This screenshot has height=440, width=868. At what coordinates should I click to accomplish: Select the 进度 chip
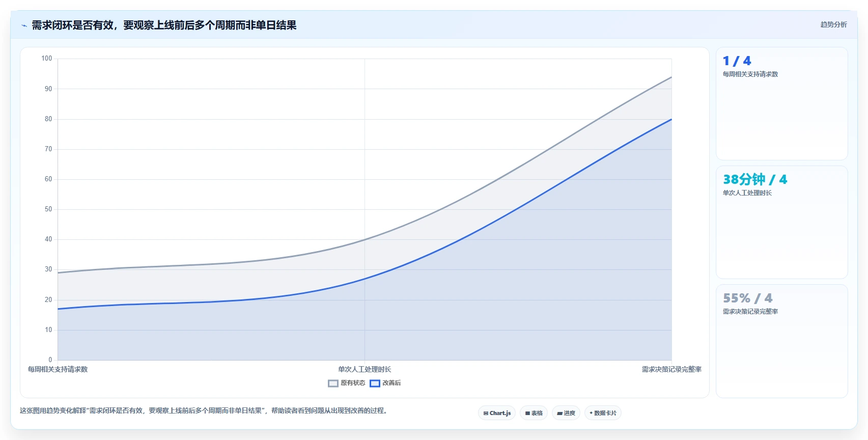566,413
